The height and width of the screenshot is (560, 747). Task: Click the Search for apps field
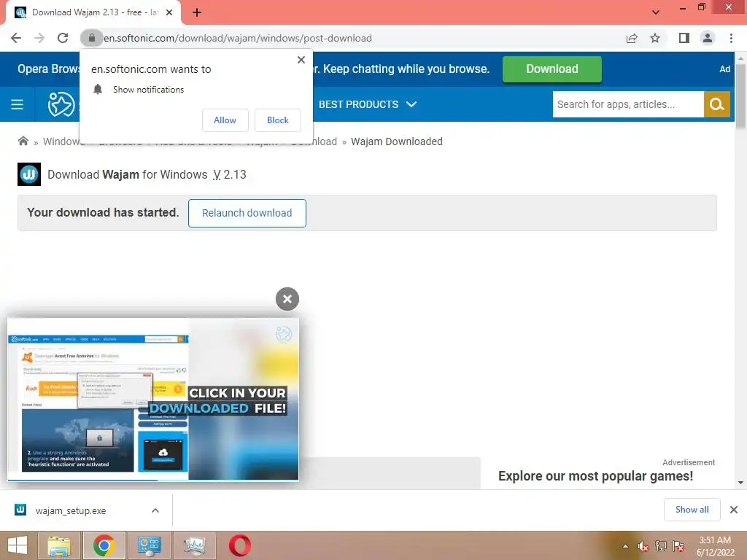[x=628, y=104]
